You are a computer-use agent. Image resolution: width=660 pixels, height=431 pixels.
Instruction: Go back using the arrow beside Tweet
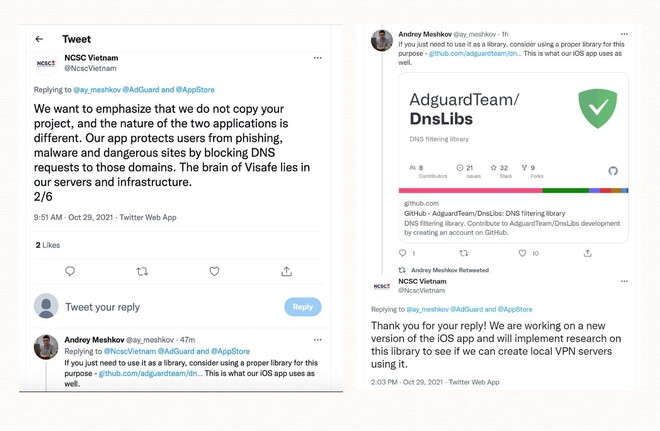pyautogui.click(x=39, y=39)
